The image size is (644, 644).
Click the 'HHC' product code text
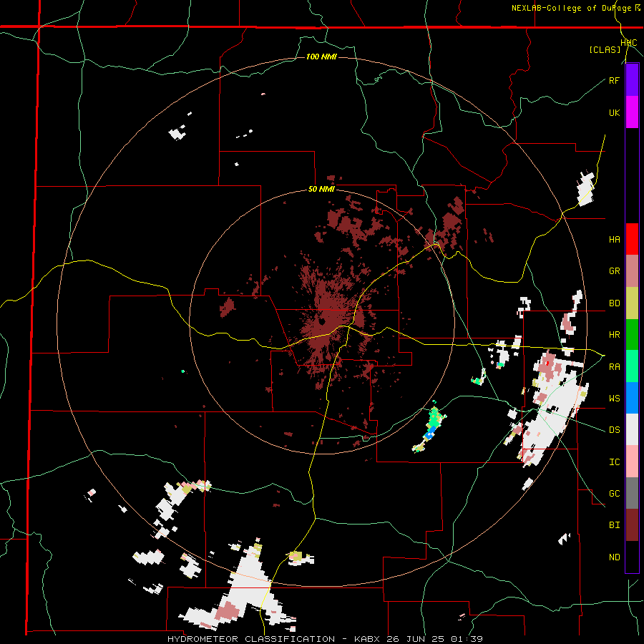coord(629,43)
